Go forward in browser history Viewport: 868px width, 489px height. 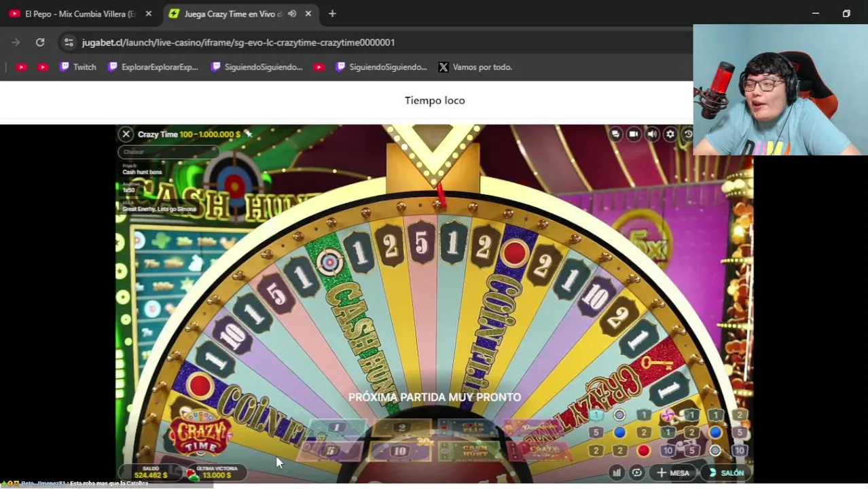tap(16, 42)
